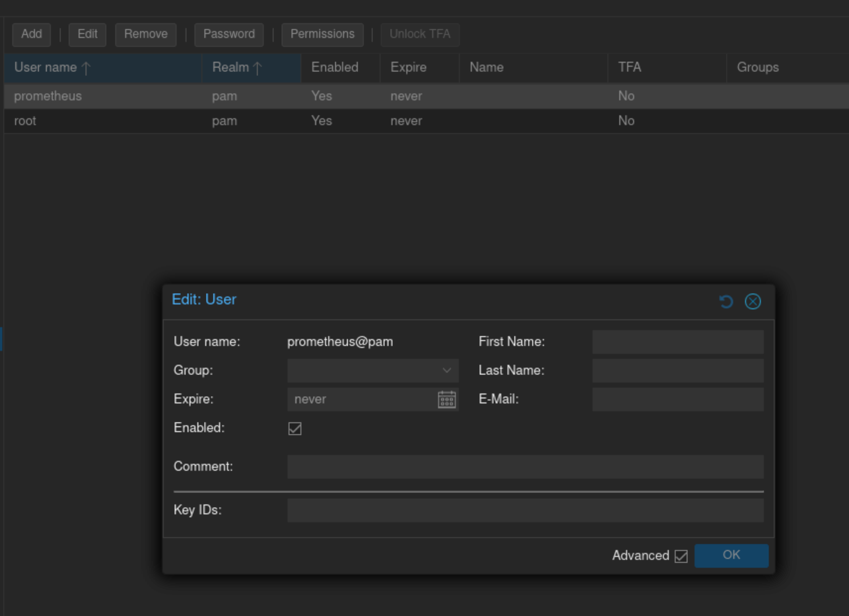Viewport: 849px width, 616px height.
Task: Close the Edit: User dialog
Action: pyautogui.click(x=753, y=302)
